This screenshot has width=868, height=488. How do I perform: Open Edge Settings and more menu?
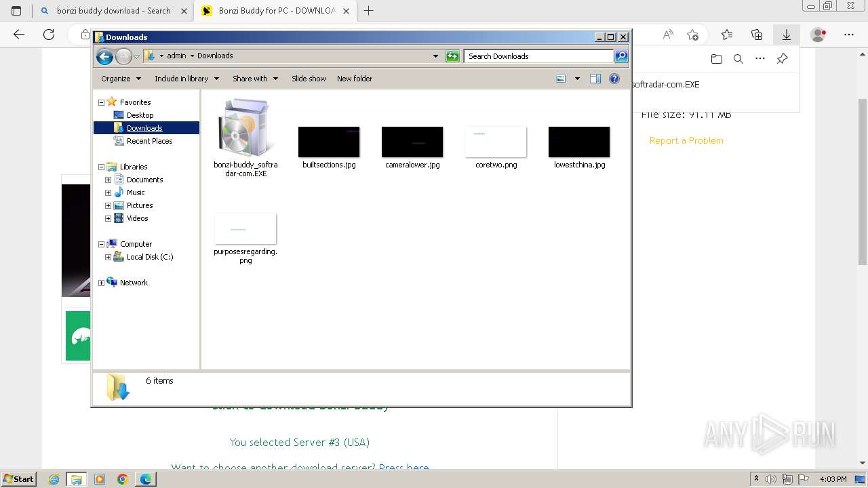click(x=849, y=35)
